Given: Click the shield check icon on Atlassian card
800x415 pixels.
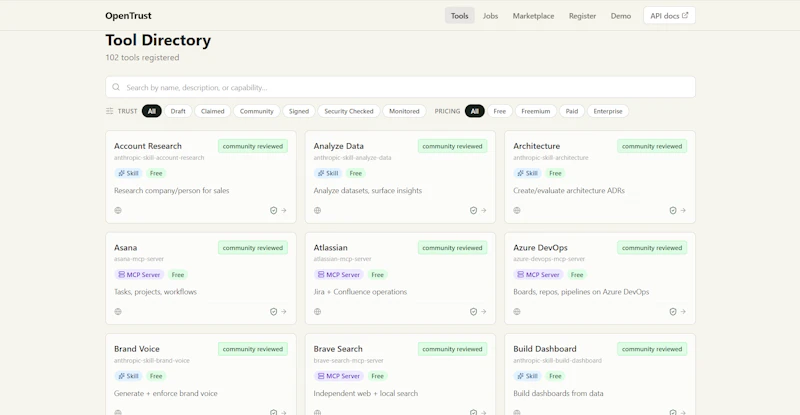Looking at the screenshot, I should point(473,311).
